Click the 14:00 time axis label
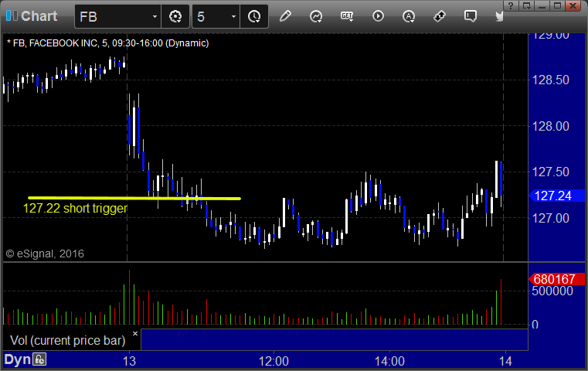Screen dimensions: 588x371 tap(389, 361)
